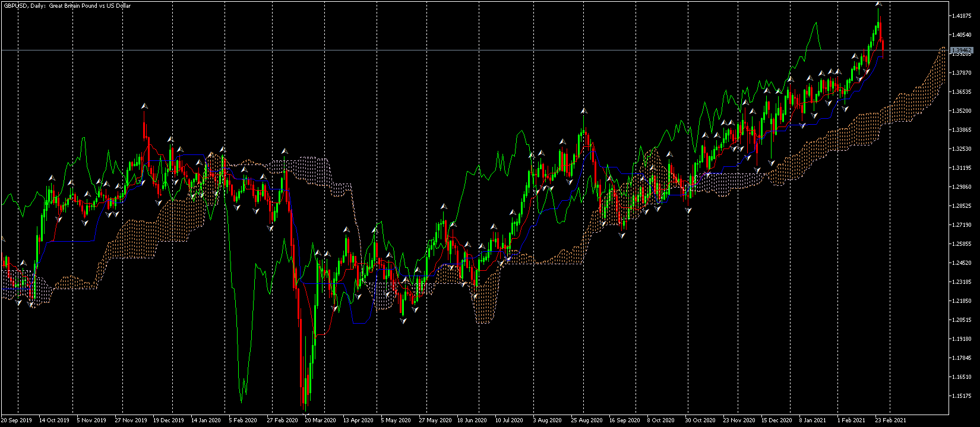The height and width of the screenshot is (427, 980).
Task: Click the up fractal arrow above the early June 2020 high
Action: coord(443,206)
